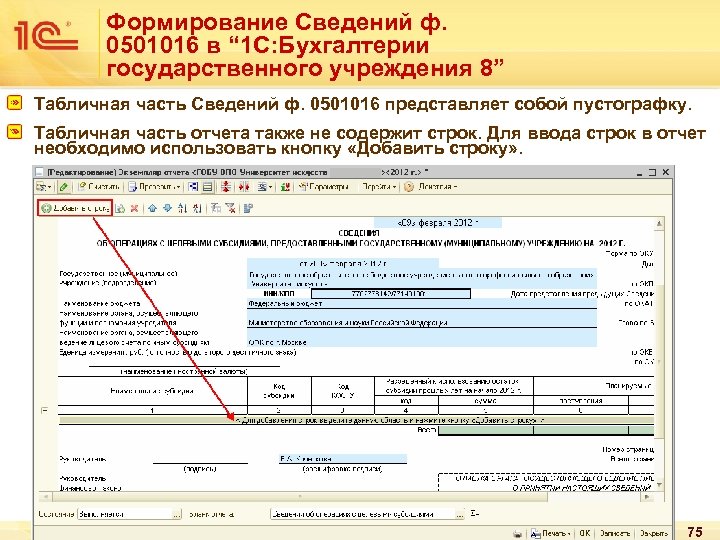The image size is (720, 540).
Task: Open the "Параметры" settings toolbar button
Action: point(325,187)
